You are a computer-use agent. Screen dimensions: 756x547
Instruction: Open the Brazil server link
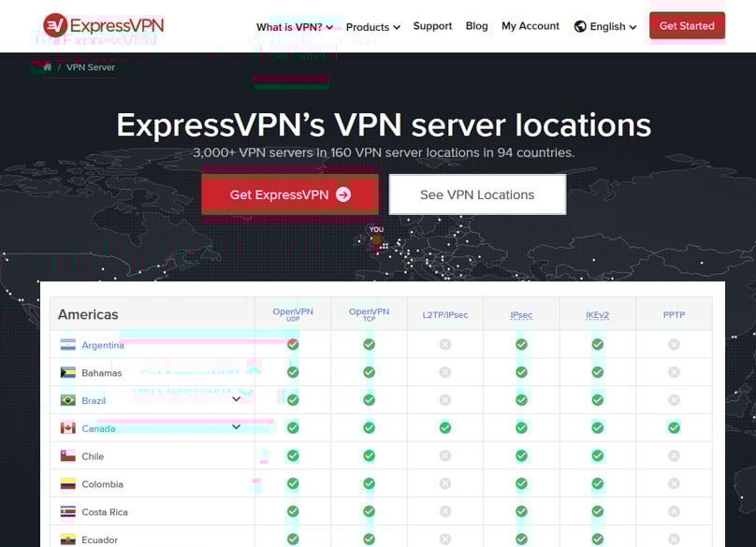point(94,401)
